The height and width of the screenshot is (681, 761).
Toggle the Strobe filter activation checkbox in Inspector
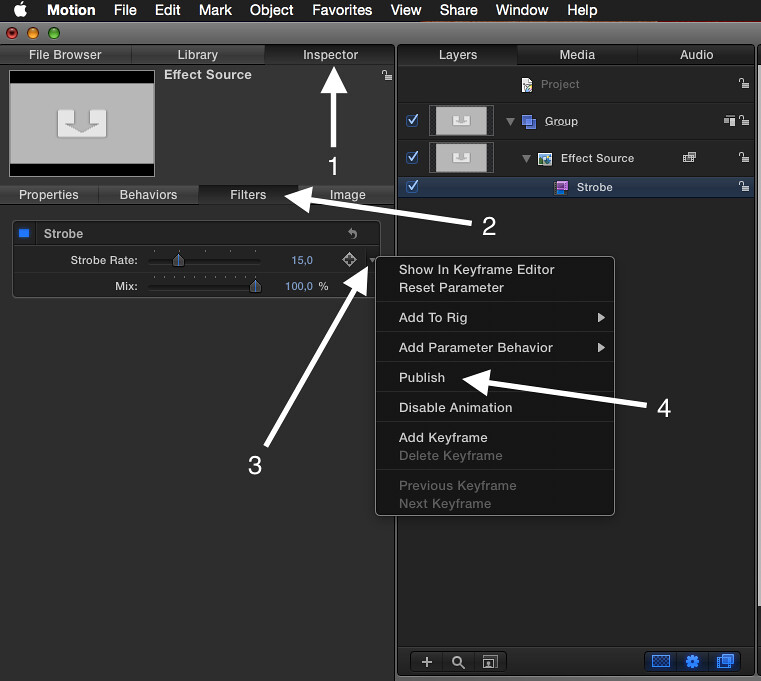tap(24, 233)
